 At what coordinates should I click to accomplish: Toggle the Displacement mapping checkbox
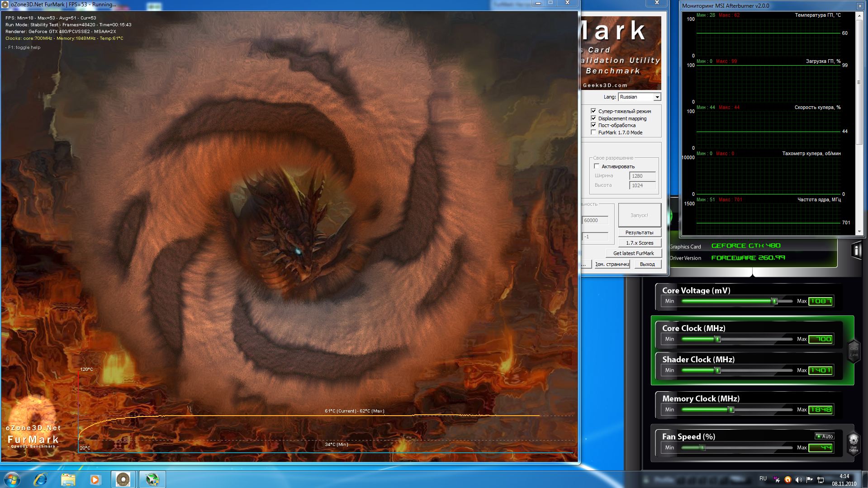tap(593, 118)
